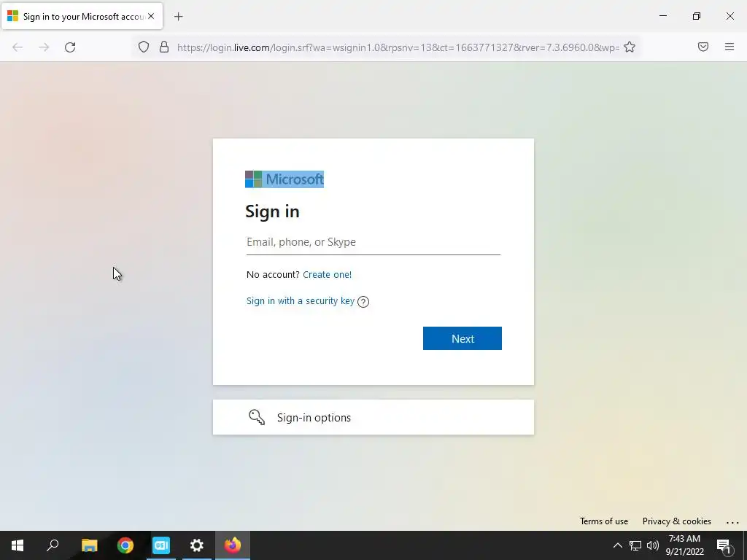
Task: Click the Email, phone, or Skype field
Action: tap(373, 242)
